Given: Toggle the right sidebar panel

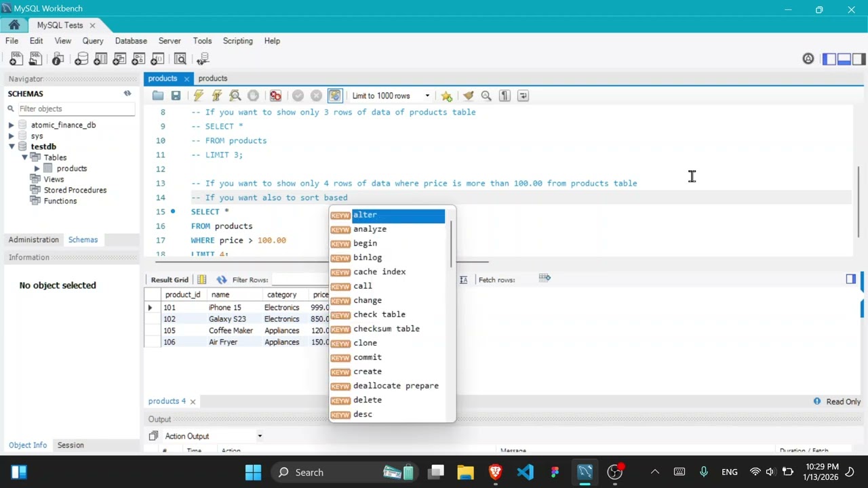Looking at the screenshot, I should pos(859,59).
